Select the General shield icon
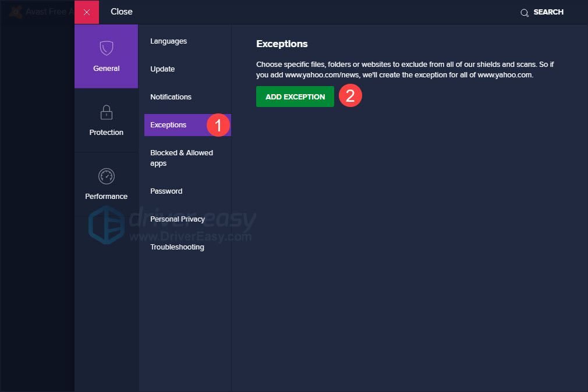Screen dimensions: 588x392 106,48
